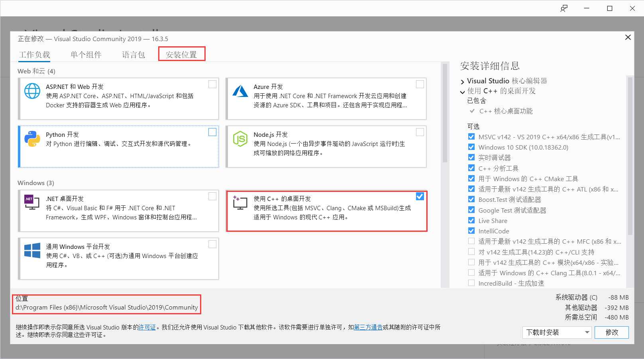
Task: Click the Azure development logo icon
Action: coord(240,91)
